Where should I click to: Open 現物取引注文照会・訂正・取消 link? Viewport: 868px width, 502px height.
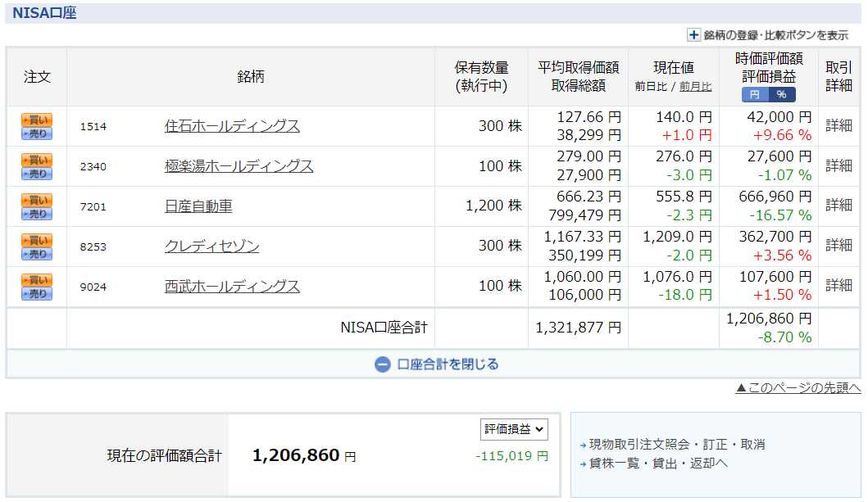click(676, 445)
